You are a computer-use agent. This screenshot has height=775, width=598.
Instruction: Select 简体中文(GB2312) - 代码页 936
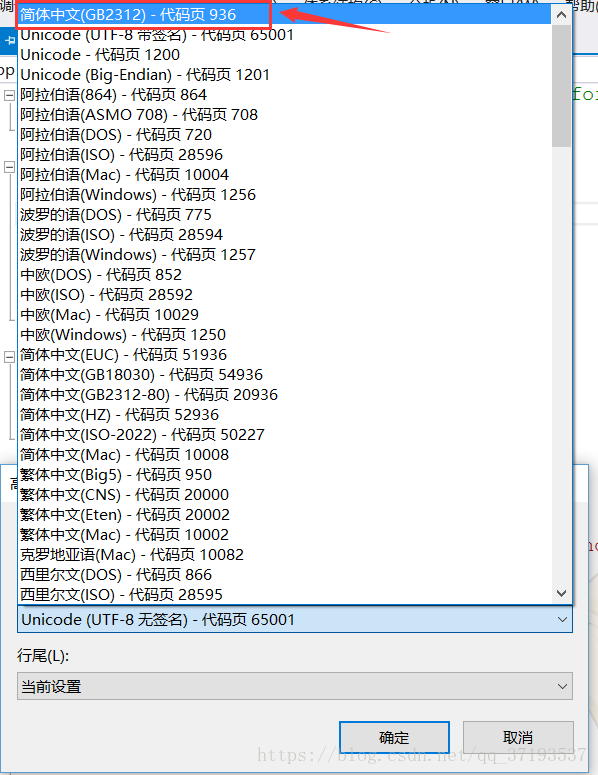pos(285,15)
